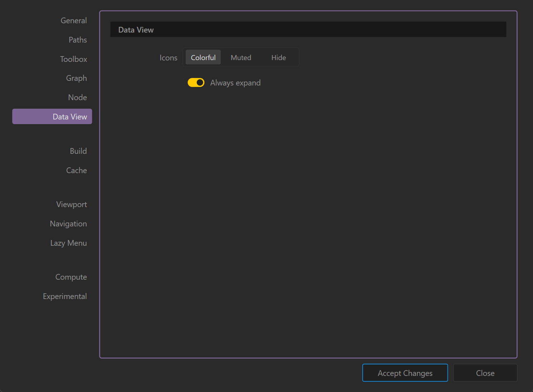Select Toolbox in the sidebar
Screen dimensions: 533x392
73,59
